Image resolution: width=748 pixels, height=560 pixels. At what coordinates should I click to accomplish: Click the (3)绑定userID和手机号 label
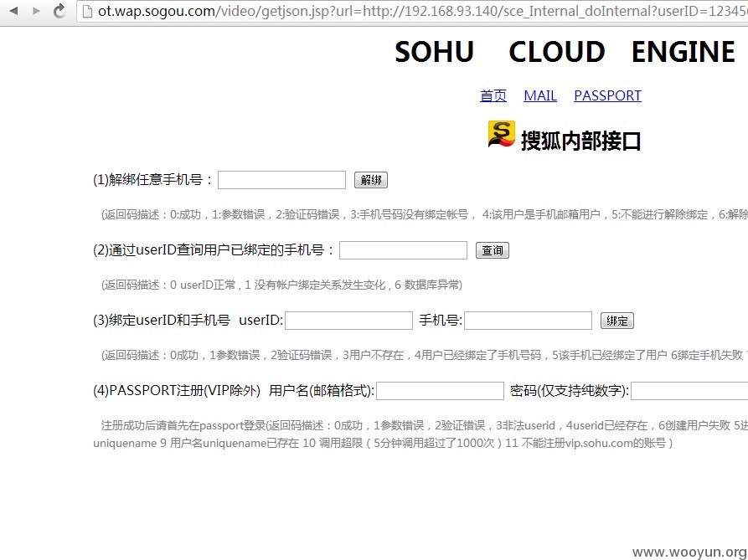point(162,321)
